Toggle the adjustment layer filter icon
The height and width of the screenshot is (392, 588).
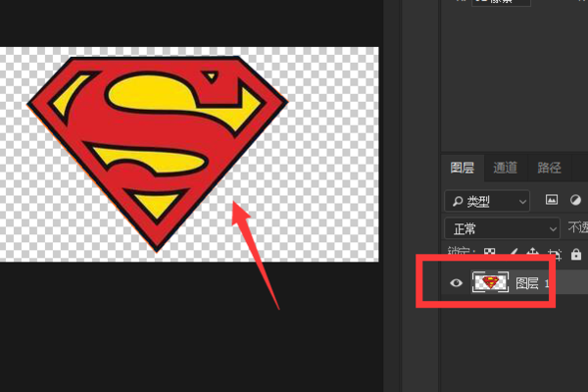tap(575, 200)
